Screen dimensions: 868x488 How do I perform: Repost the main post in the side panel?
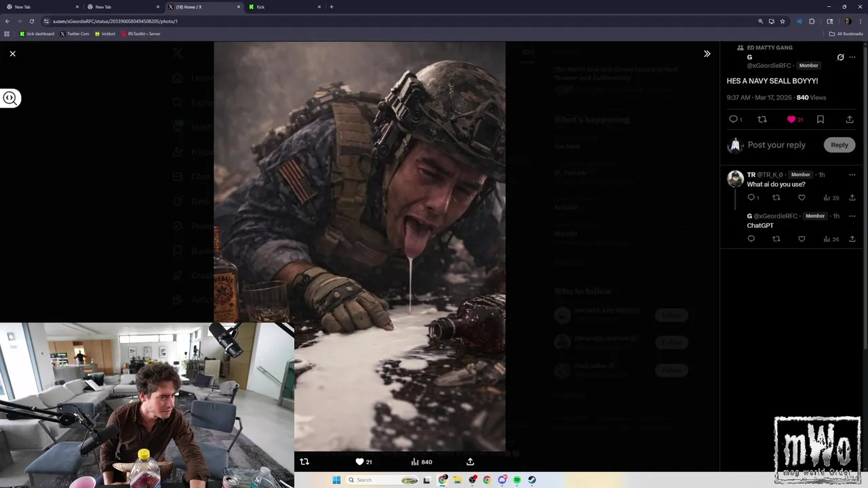(x=762, y=119)
